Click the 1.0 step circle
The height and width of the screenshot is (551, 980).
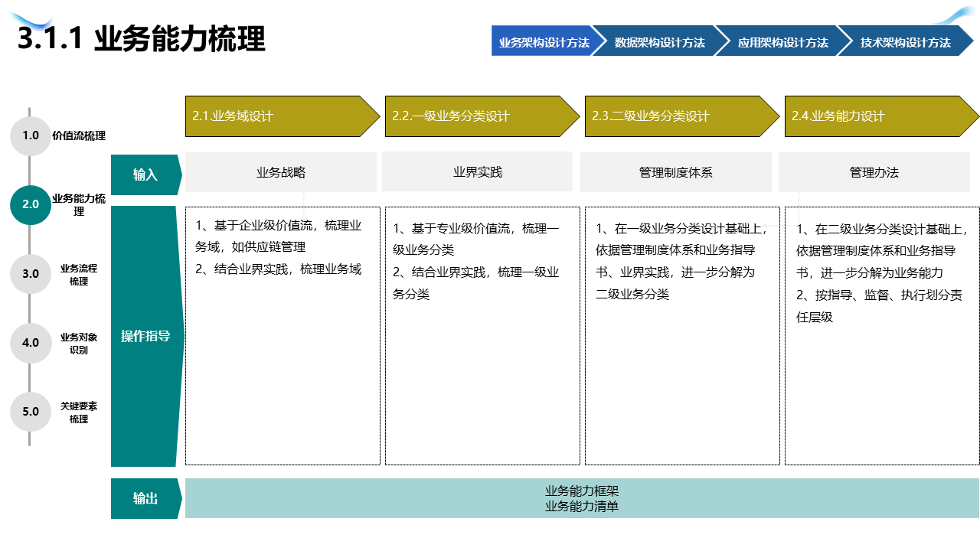[31, 135]
